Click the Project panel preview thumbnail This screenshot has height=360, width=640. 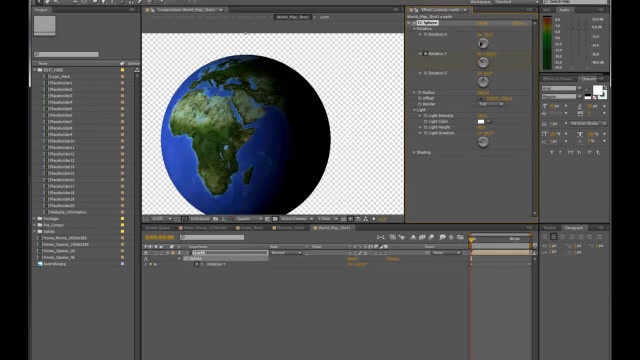click(x=44, y=25)
